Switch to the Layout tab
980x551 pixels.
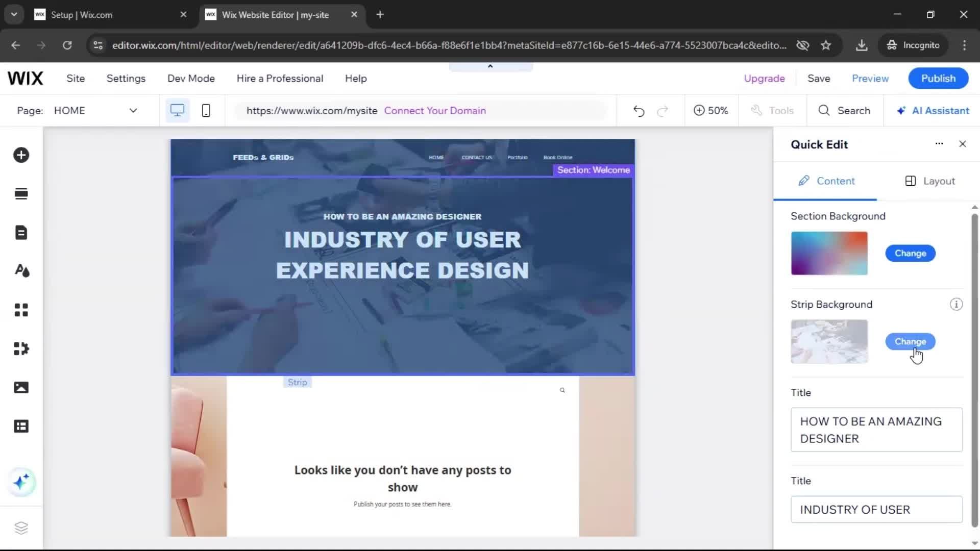pyautogui.click(x=929, y=181)
